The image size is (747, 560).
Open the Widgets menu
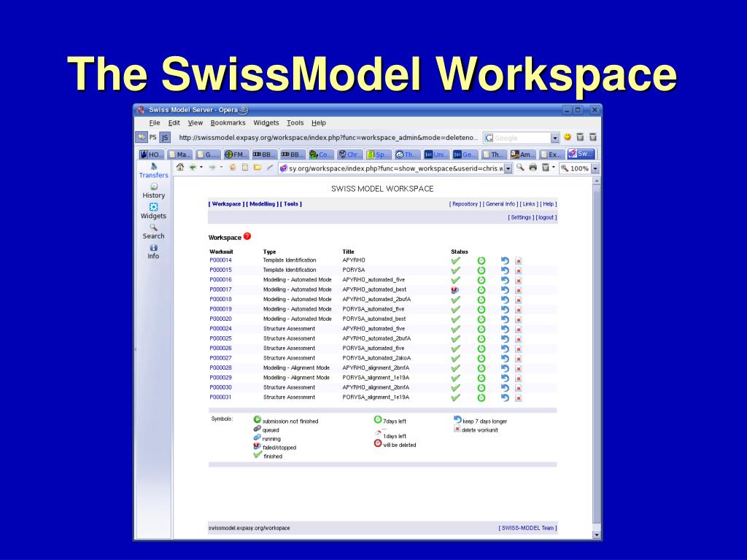click(266, 122)
